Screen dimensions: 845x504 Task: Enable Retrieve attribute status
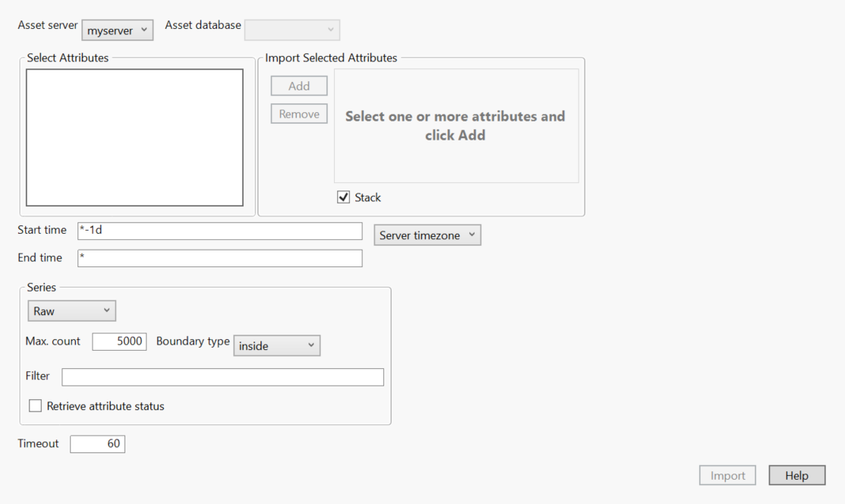coord(35,405)
